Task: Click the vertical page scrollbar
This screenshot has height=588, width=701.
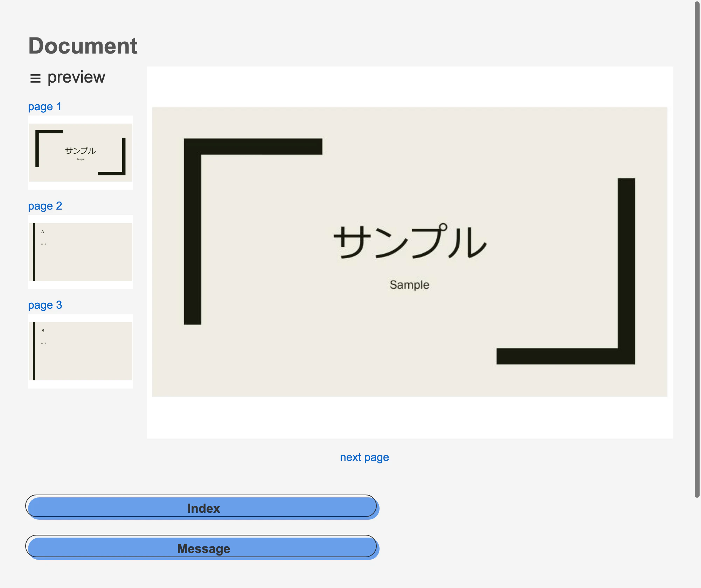Action: [697, 249]
